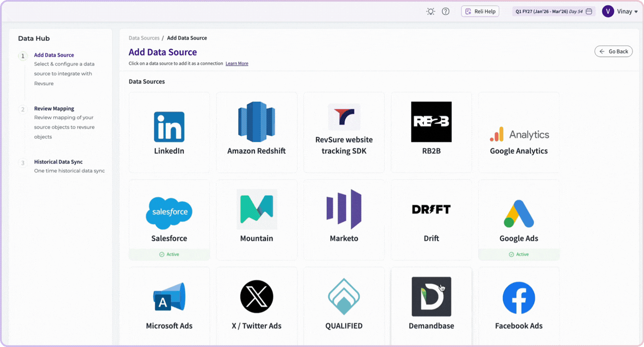644x347 pixels.
Task: Choose the Mountain data source logo
Action: pyautogui.click(x=257, y=209)
